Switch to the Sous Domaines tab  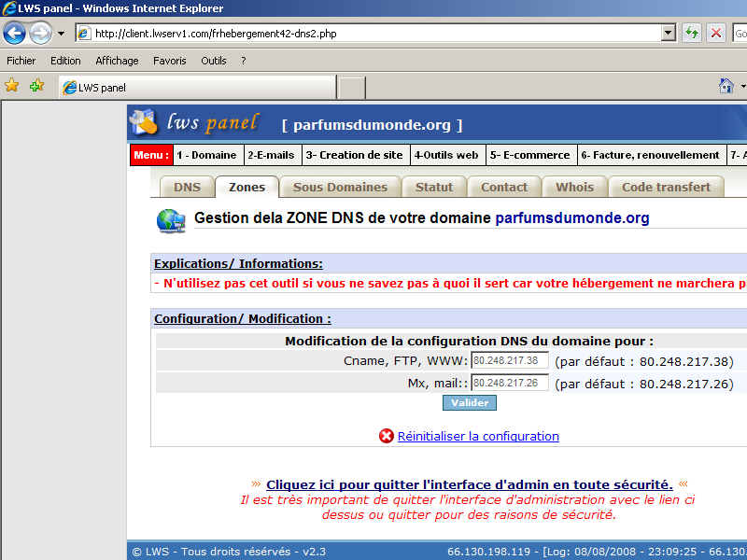[x=340, y=188]
